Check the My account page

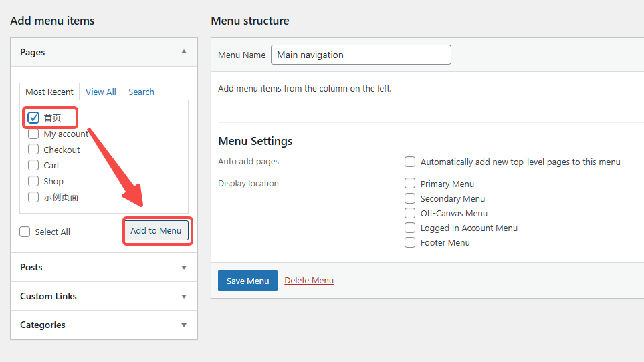point(33,134)
